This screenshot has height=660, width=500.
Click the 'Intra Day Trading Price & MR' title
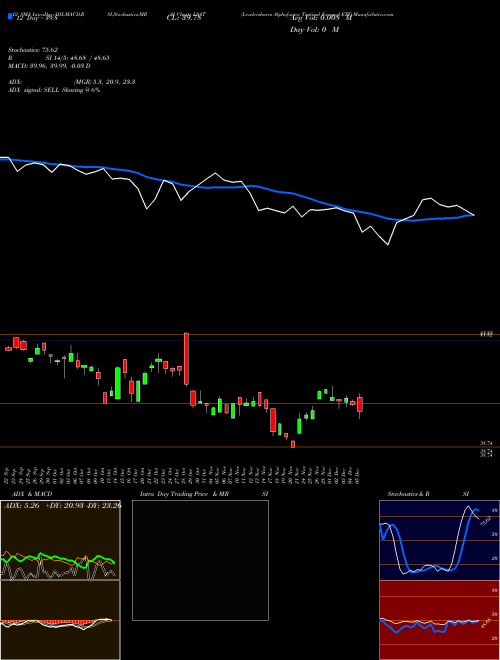coord(184,494)
